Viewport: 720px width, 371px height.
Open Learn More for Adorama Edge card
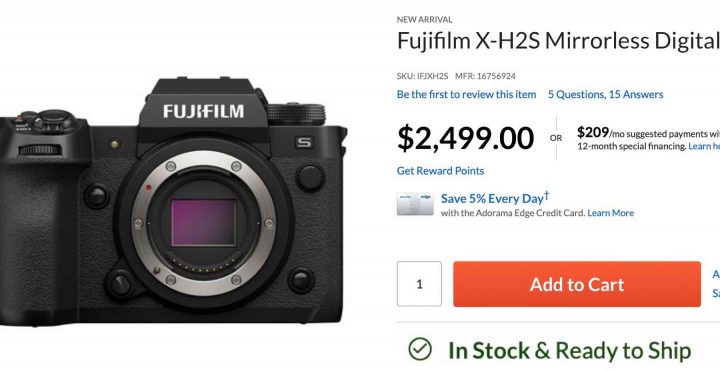(x=611, y=213)
